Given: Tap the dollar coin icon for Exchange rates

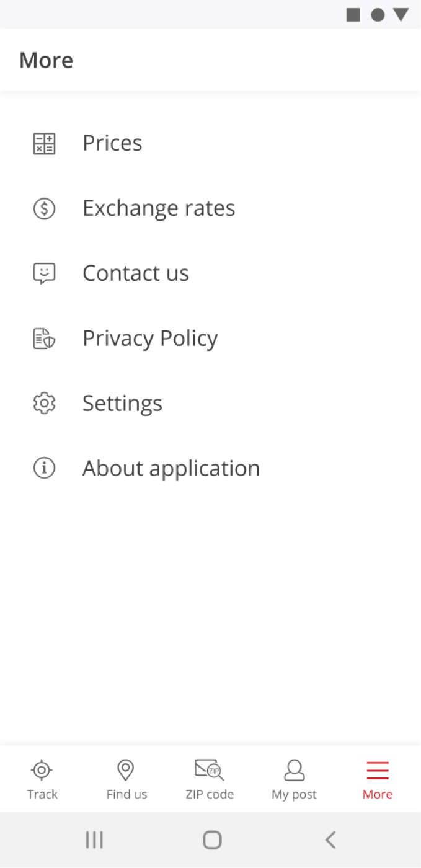Looking at the screenshot, I should pyautogui.click(x=44, y=208).
